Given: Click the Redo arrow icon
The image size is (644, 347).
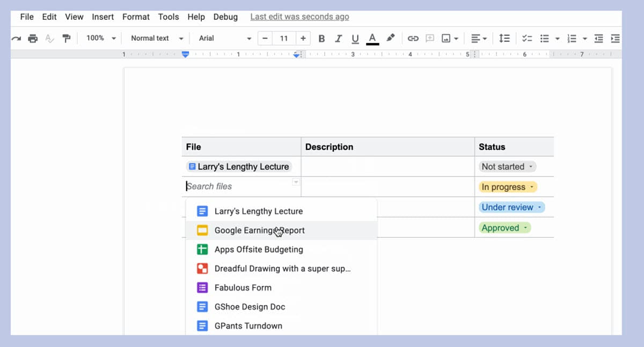Looking at the screenshot, I should [x=16, y=38].
